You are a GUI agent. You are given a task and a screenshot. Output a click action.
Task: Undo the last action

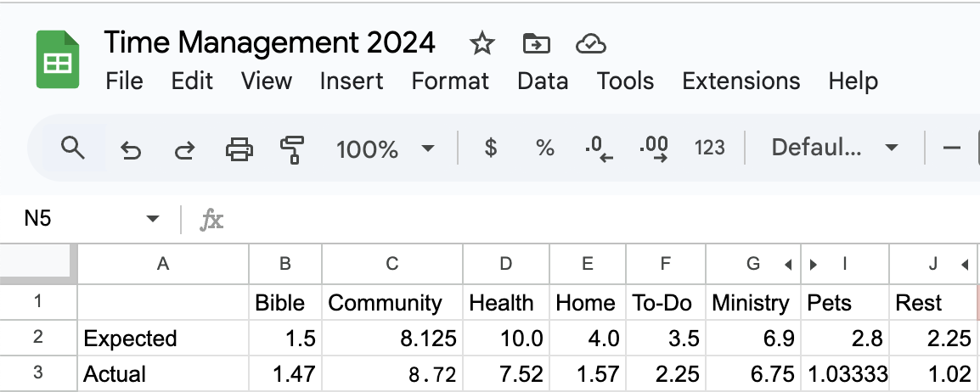(x=130, y=149)
